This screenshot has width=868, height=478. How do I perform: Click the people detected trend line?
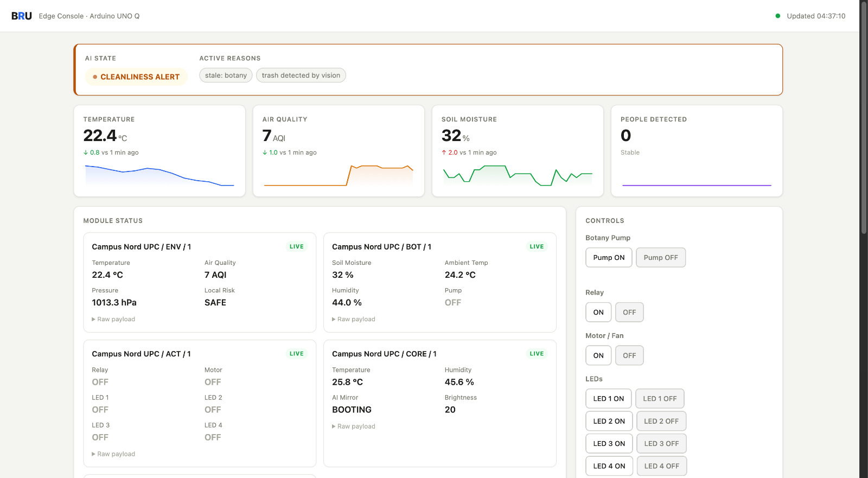[x=697, y=185]
